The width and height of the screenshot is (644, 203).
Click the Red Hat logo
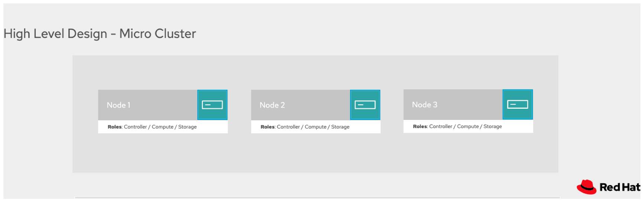pyautogui.click(x=609, y=187)
